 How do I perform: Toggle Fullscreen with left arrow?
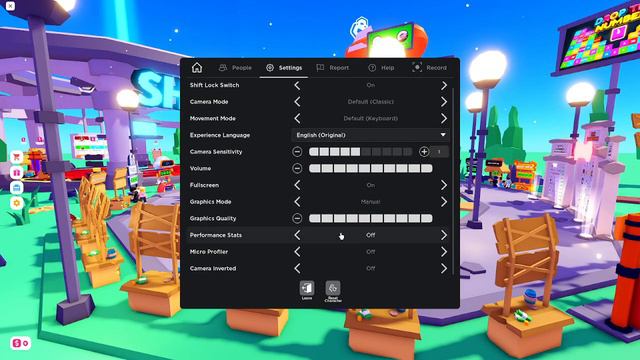(x=297, y=185)
